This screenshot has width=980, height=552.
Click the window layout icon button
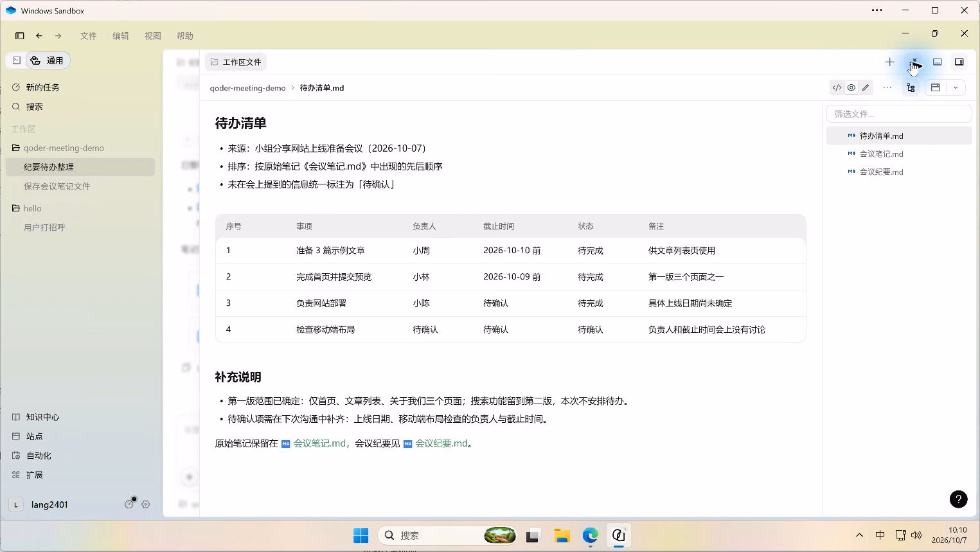[936, 87]
